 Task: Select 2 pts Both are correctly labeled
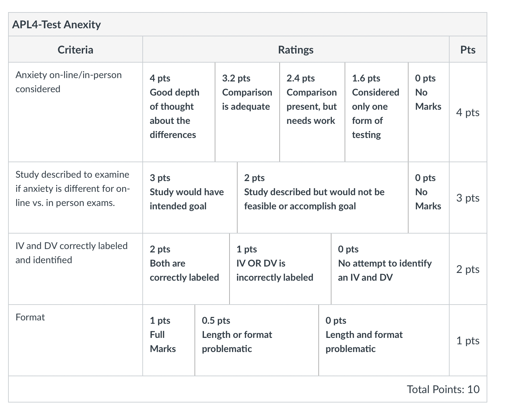coord(186,269)
